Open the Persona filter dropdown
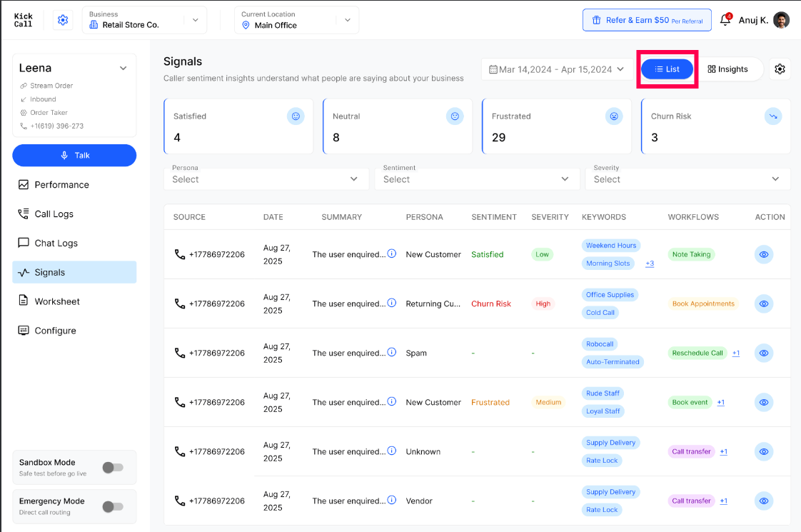 click(266, 179)
